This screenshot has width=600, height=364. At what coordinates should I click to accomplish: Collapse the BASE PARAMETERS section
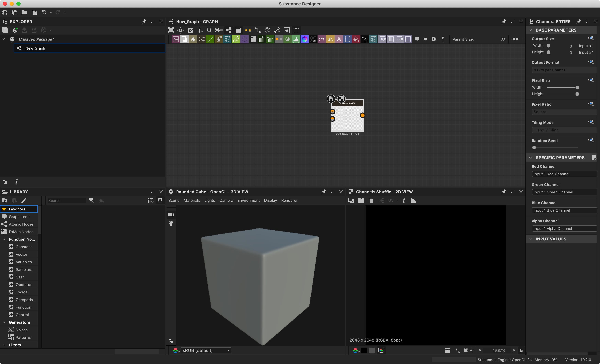point(530,30)
